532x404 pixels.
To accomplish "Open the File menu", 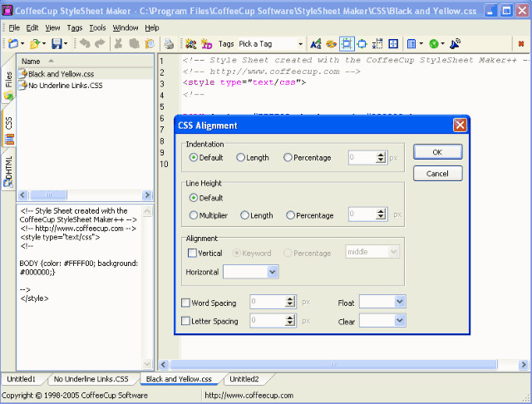I will 14,27.
